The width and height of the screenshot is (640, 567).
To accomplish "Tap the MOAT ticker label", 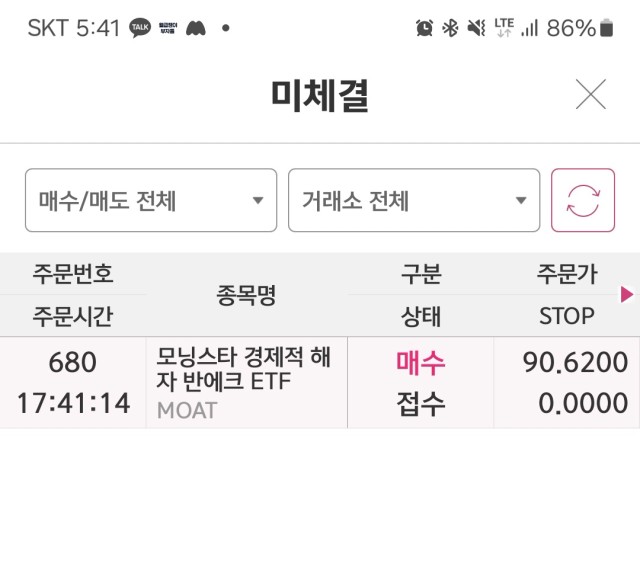I will click(x=187, y=411).
